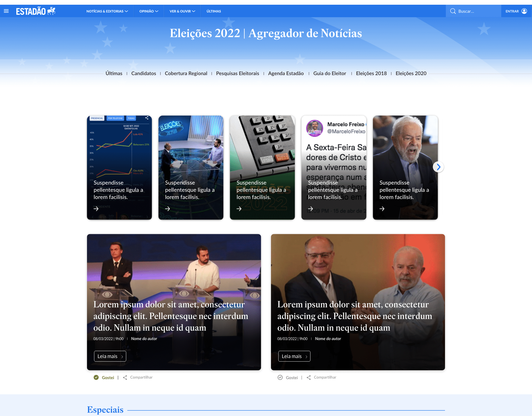Open Últimas in top navigation
The image size is (532, 416).
coord(214,11)
